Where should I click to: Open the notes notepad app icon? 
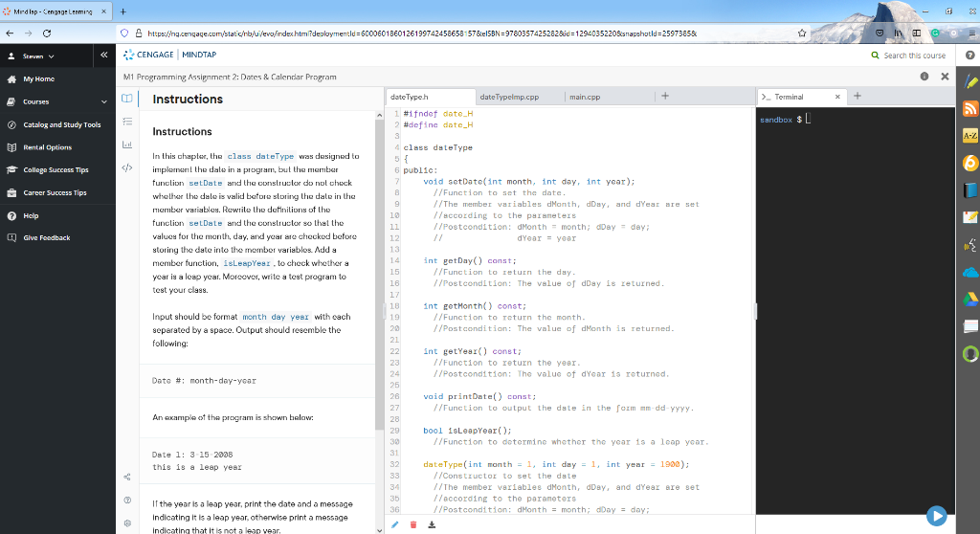970,217
